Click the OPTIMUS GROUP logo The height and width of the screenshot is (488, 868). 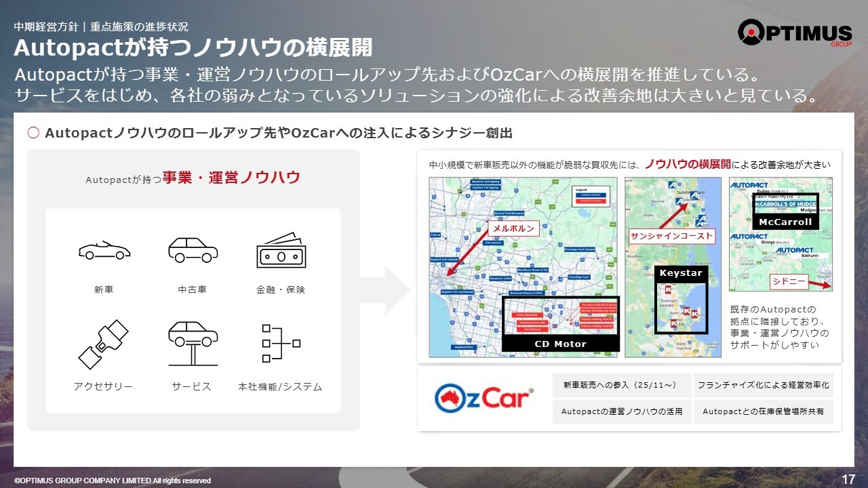click(794, 33)
